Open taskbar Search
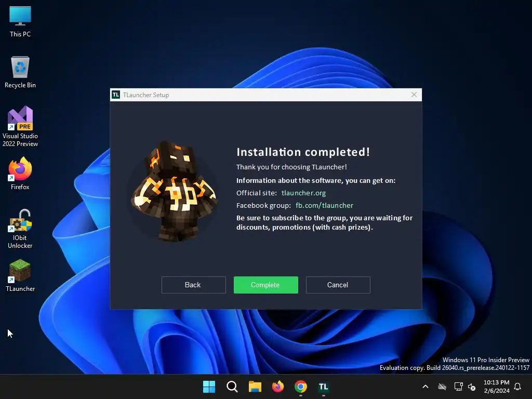 point(232,387)
